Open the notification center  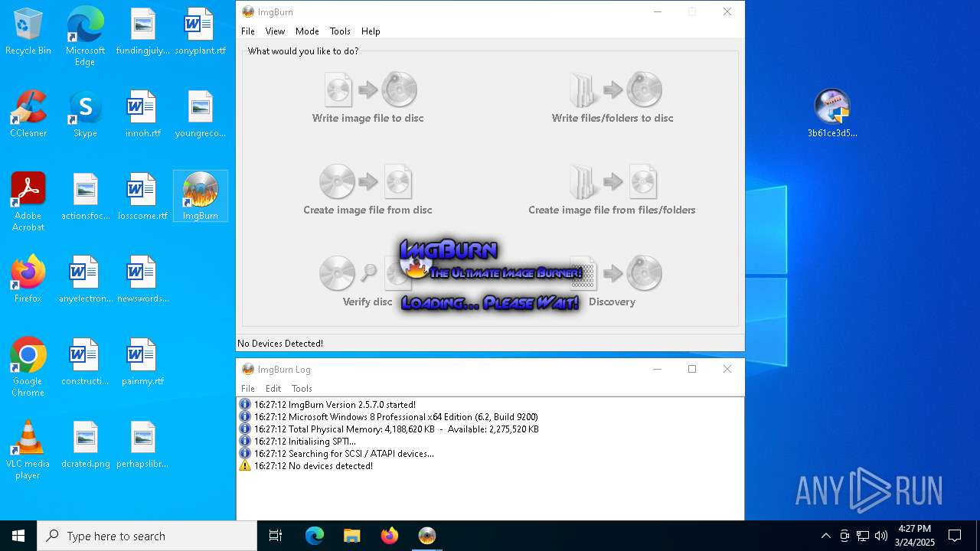click(x=955, y=536)
